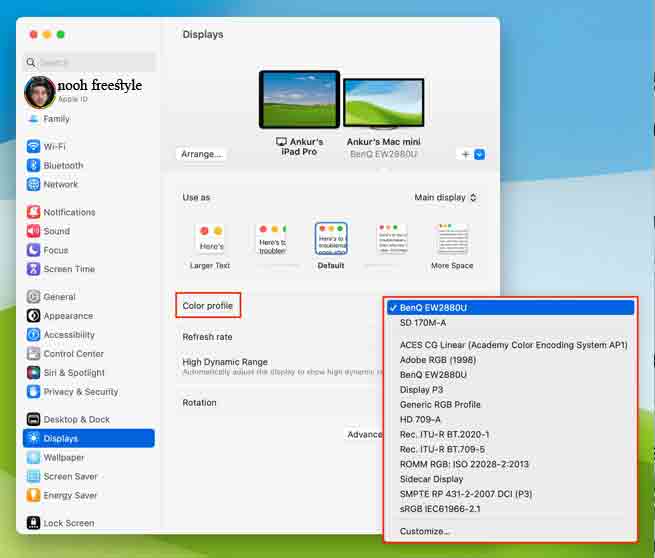The image size is (655, 558).
Task: Click the High Dynamic Range label
Action: click(x=225, y=362)
